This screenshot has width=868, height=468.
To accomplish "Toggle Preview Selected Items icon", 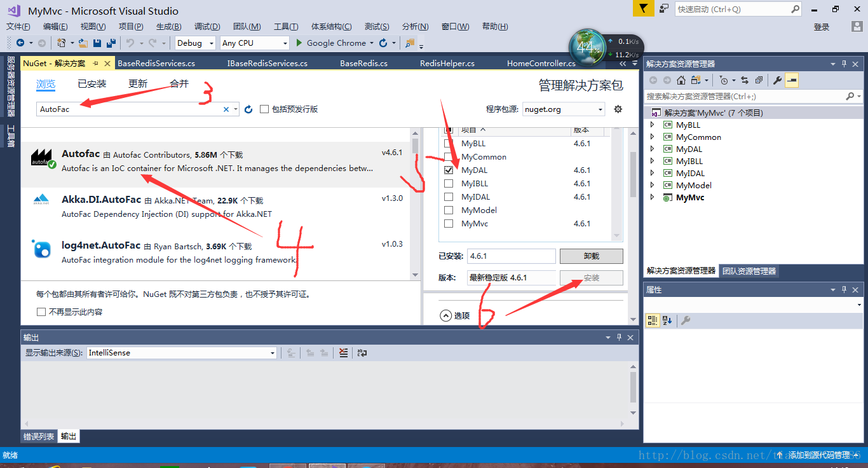I will (x=792, y=80).
